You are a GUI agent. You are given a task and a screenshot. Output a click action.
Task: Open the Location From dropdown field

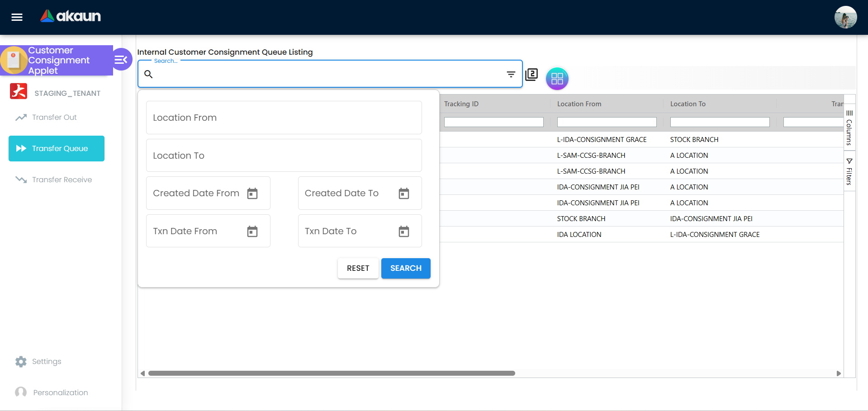point(284,118)
